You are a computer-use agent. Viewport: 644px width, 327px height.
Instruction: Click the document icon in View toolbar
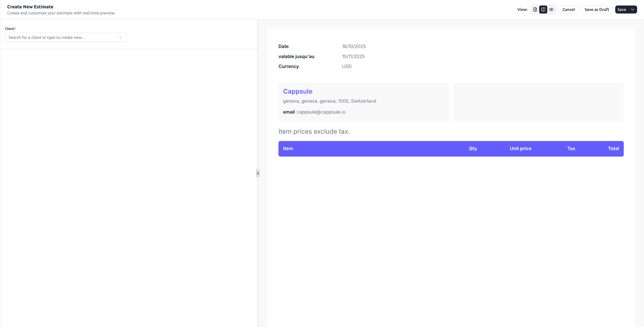click(535, 9)
